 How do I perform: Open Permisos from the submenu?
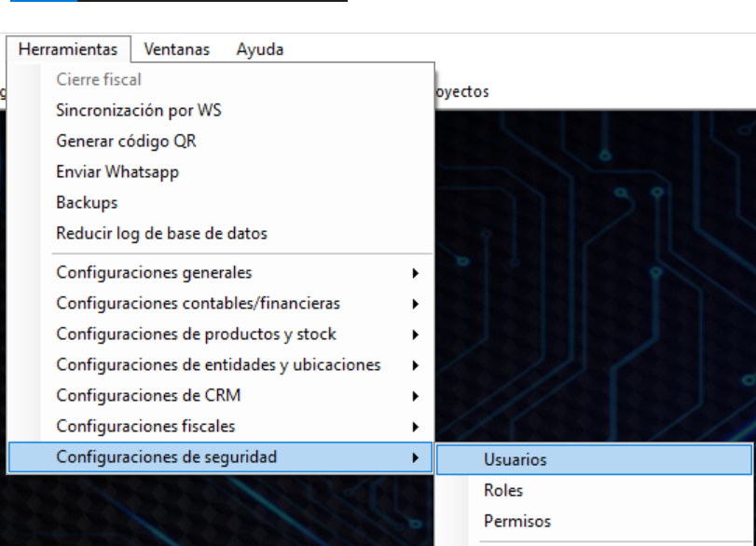coord(517,521)
